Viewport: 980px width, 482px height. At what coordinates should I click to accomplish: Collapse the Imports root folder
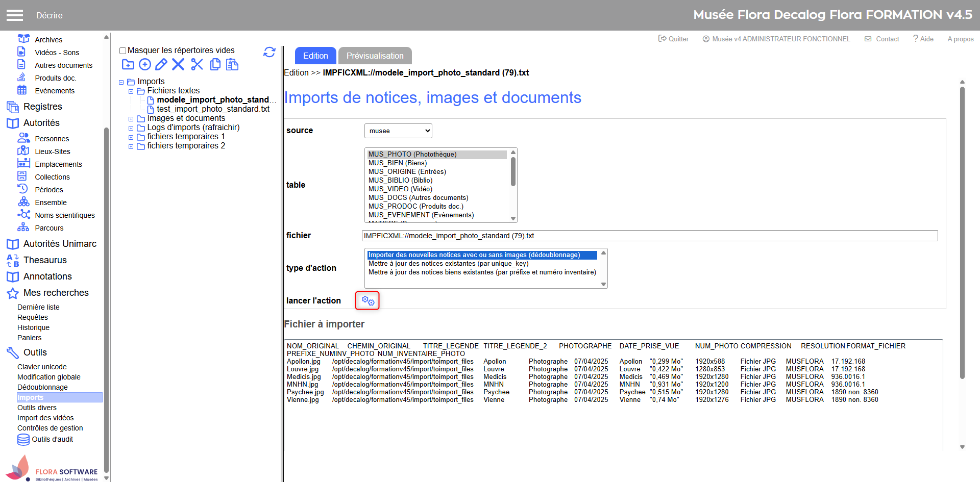[x=121, y=82]
